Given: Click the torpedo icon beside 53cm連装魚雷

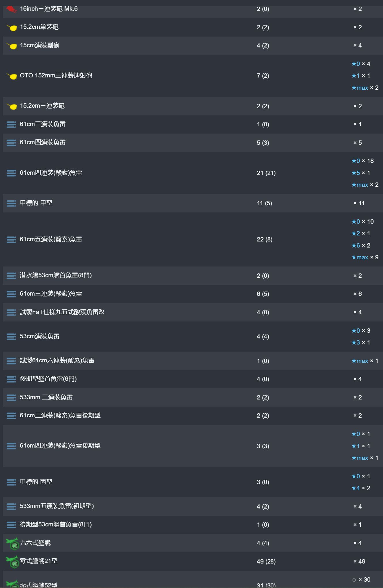Looking at the screenshot, I should point(11,336).
